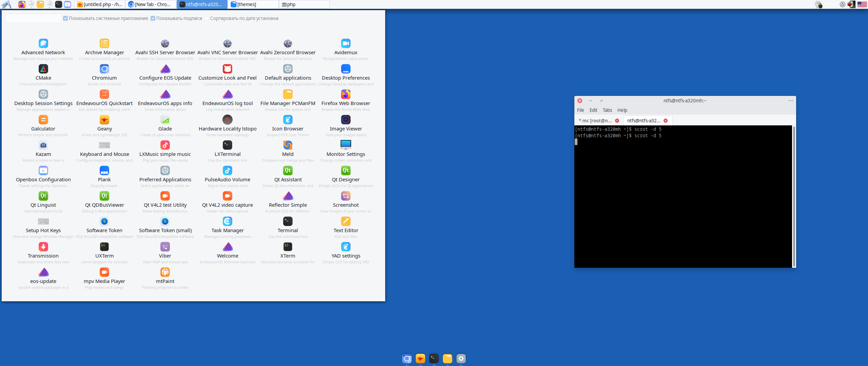This screenshot has width=868, height=366.
Task: Open the Screenshot app icon
Action: point(346,196)
